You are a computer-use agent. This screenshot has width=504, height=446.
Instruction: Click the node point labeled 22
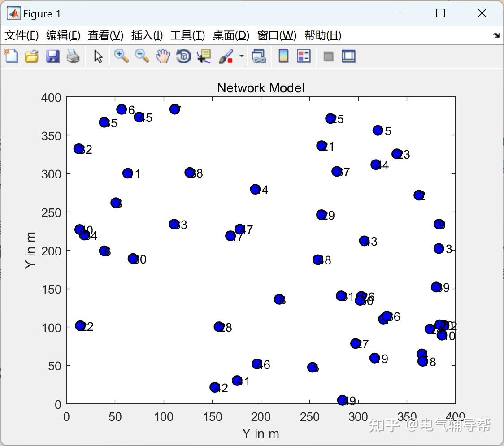[x=80, y=326]
